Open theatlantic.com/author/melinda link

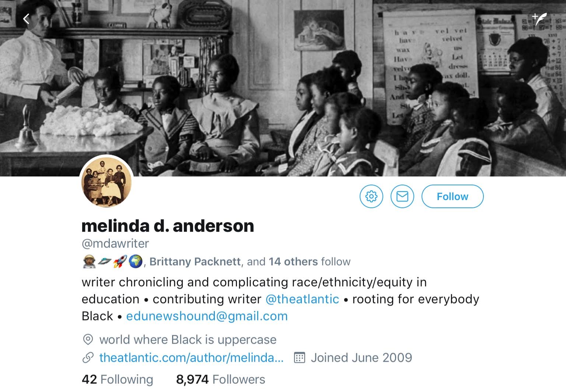click(x=192, y=357)
